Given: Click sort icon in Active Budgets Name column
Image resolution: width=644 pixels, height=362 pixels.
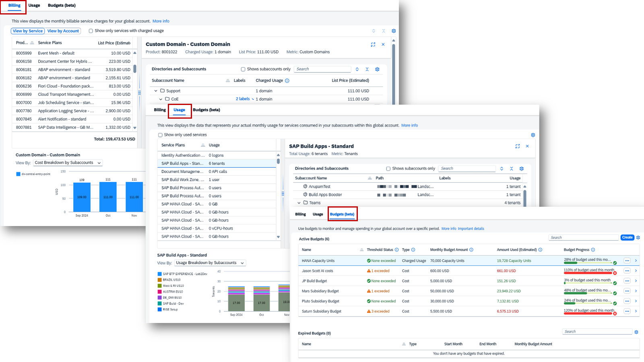Looking at the screenshot, I should 362,250.
